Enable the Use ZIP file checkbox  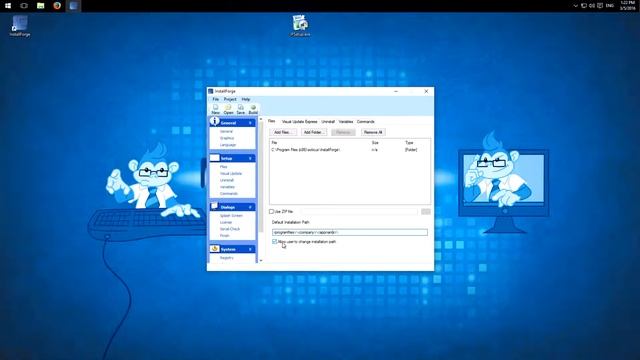(x=271, y=211)
